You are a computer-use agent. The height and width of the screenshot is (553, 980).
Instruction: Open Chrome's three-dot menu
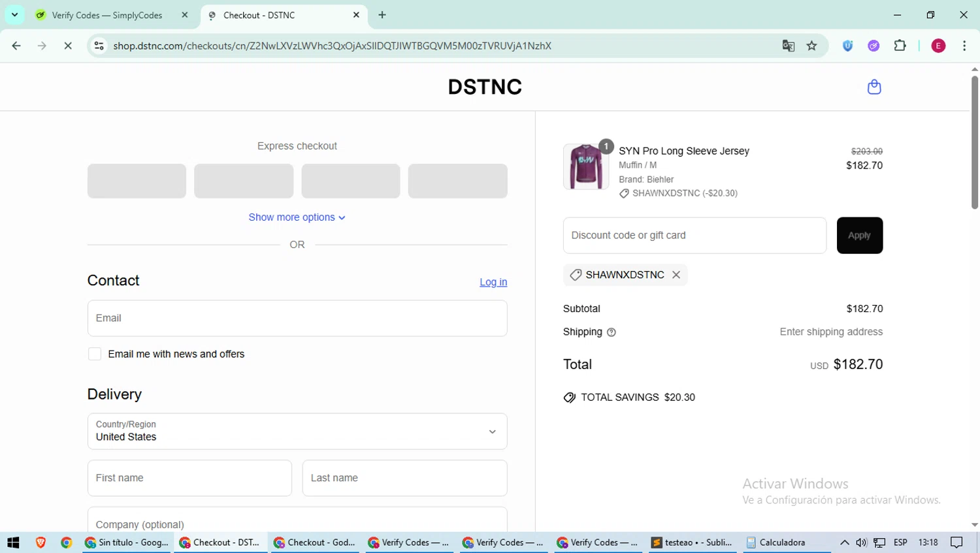pyautogui.click(x=964, y=46)
